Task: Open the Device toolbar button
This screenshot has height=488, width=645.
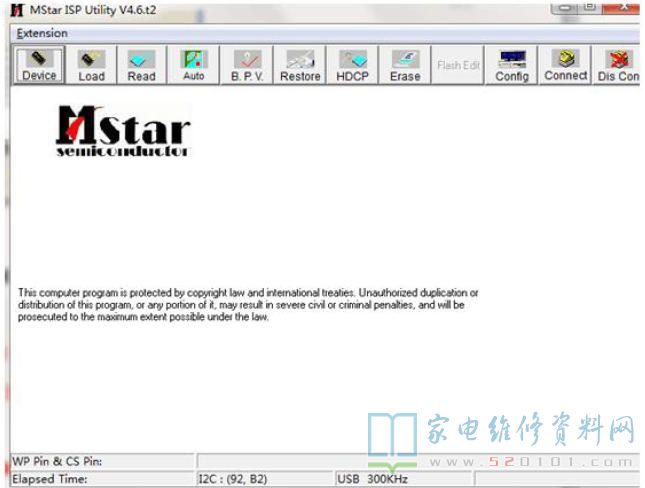Action: [x=39, y=65]
